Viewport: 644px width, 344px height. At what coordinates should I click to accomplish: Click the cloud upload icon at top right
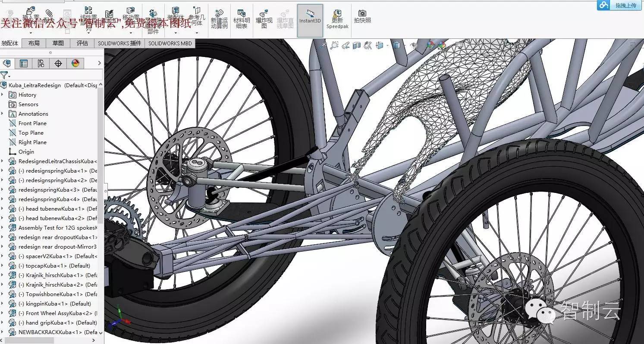click(603, 5)
